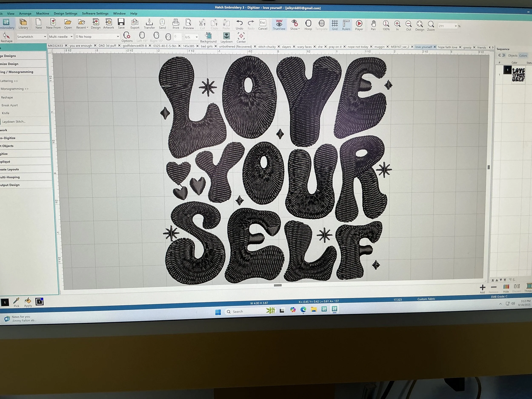Expand the Smartstitch dropdown

coord(45,37)
